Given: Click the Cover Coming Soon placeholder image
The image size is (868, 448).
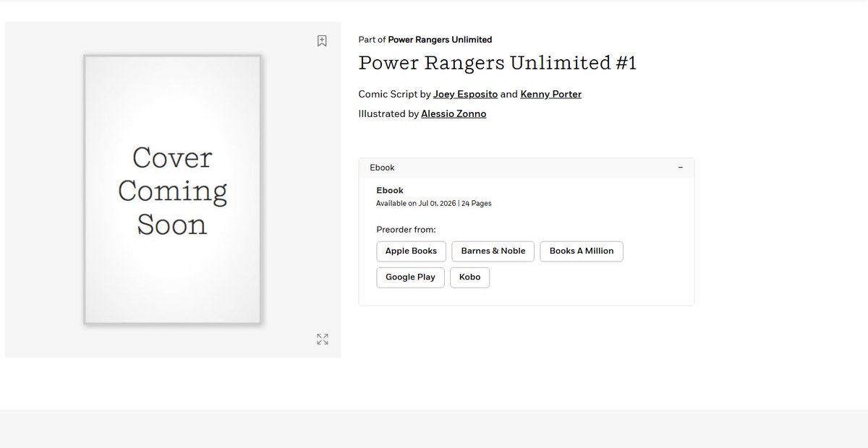Looking at the screenshot, I should click(x=172, y=190).
